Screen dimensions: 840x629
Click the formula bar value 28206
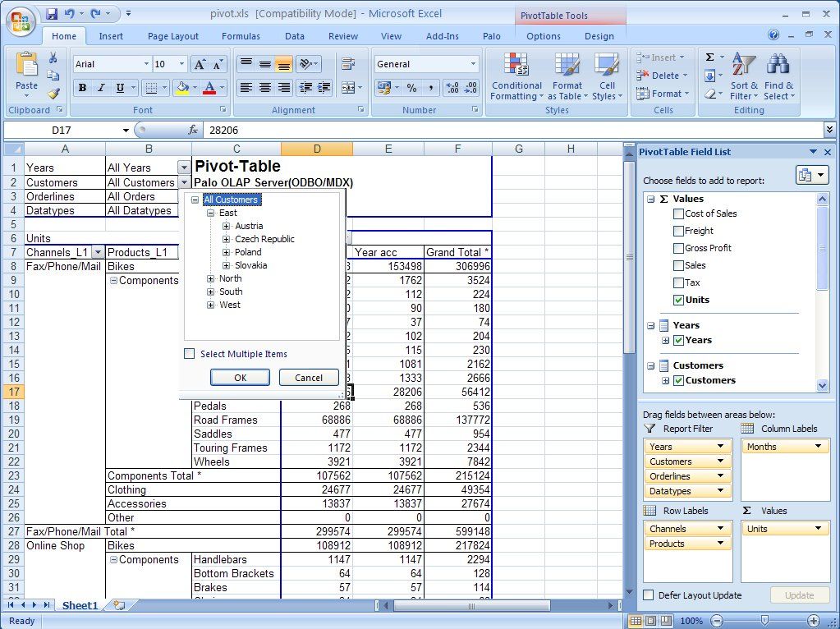[x=224, y=131]
